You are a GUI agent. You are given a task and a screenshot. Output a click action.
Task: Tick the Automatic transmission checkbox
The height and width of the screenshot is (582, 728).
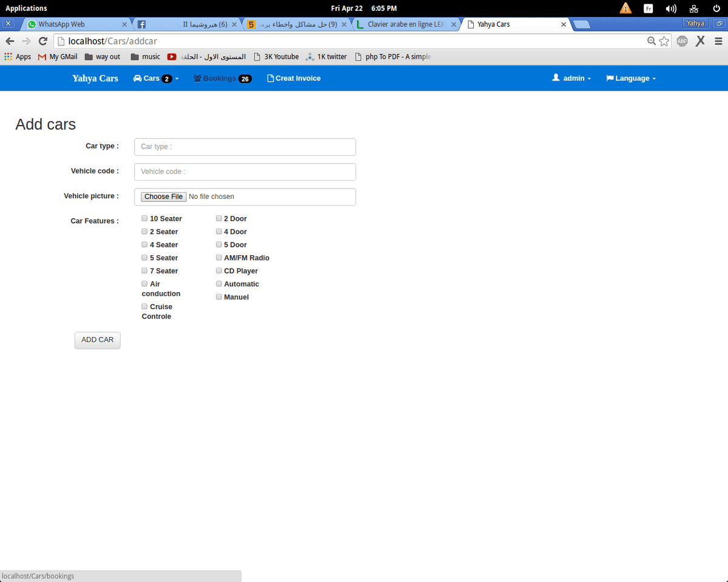[219, 284]
